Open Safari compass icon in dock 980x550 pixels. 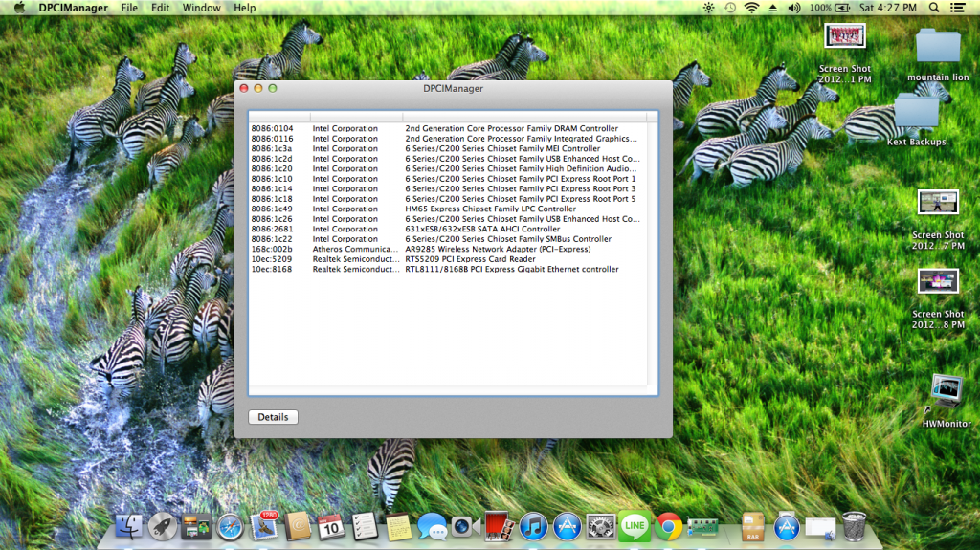[230, 527]
